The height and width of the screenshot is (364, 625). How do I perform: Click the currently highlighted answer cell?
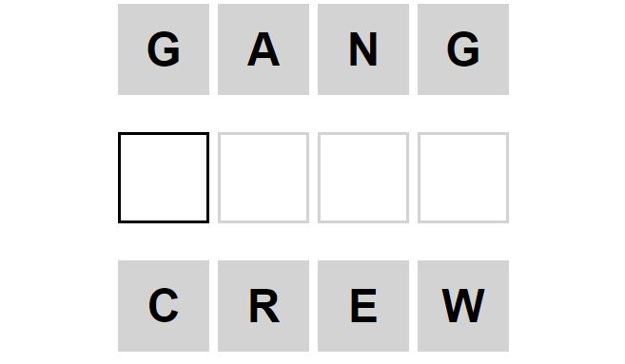click(x=164, y=178)
